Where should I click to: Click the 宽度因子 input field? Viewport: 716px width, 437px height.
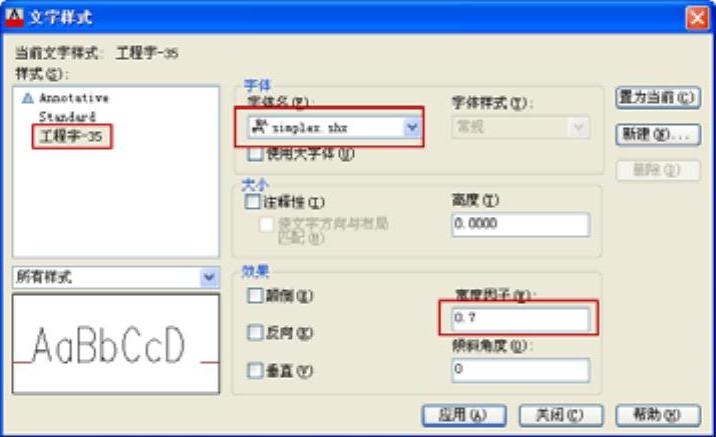point(520,318)
